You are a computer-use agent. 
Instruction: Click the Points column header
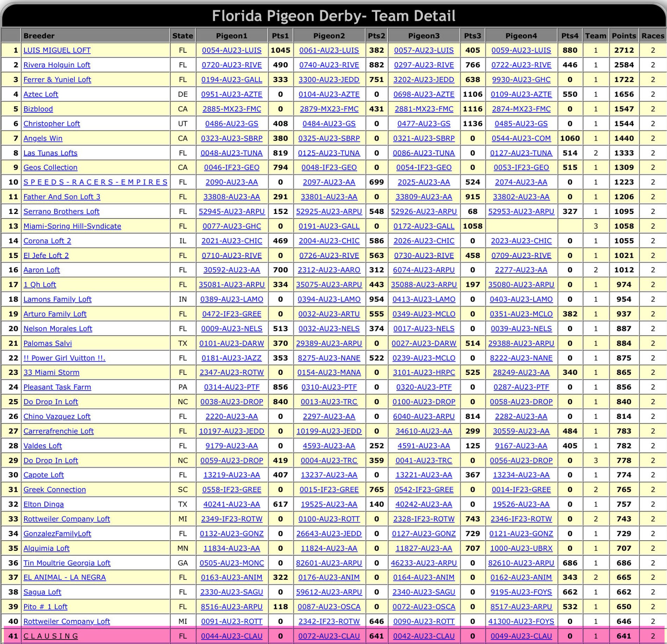point(624,36)
